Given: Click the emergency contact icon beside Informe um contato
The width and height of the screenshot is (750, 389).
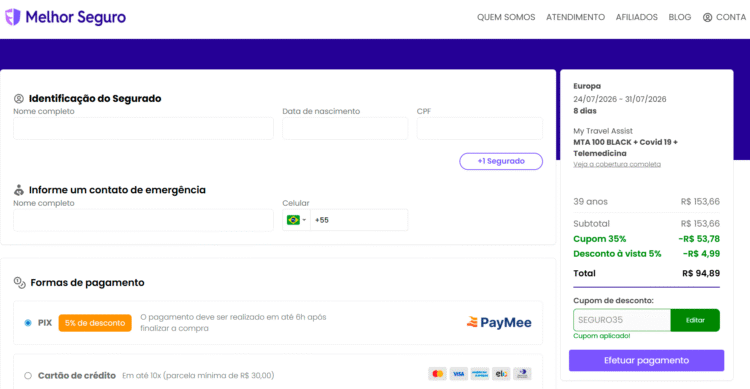Looking at the screenshot, I should [x=19, y=190].
